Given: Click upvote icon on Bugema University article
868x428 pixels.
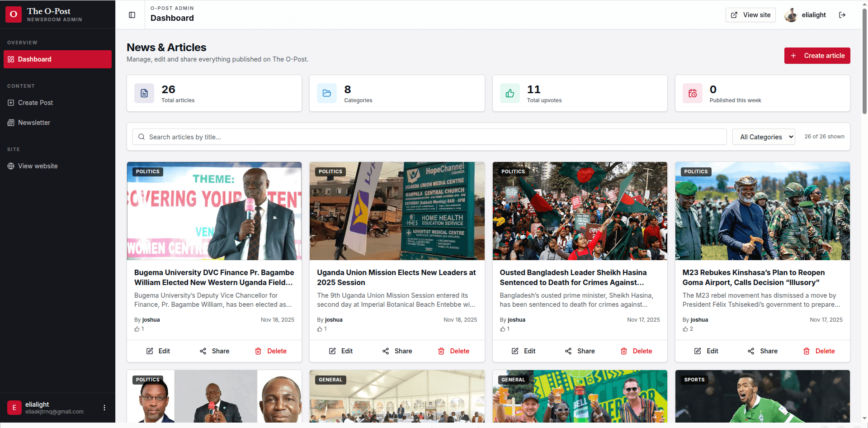Looking at the screenshot, I should pos(137,329).
